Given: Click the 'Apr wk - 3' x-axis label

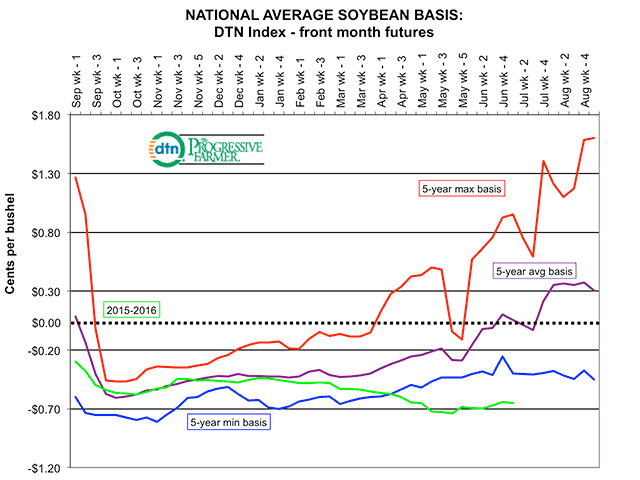Looking at the screenshot, I should coord(402,82).
